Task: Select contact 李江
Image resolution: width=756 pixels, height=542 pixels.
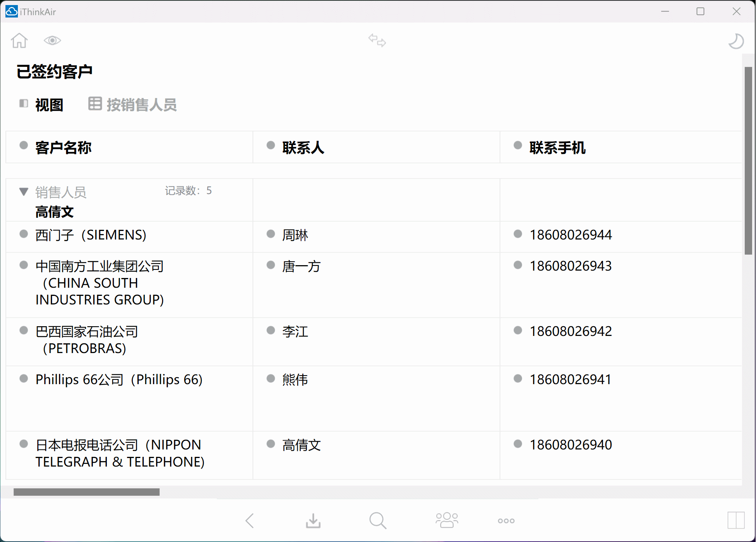Action: (295, 332)
